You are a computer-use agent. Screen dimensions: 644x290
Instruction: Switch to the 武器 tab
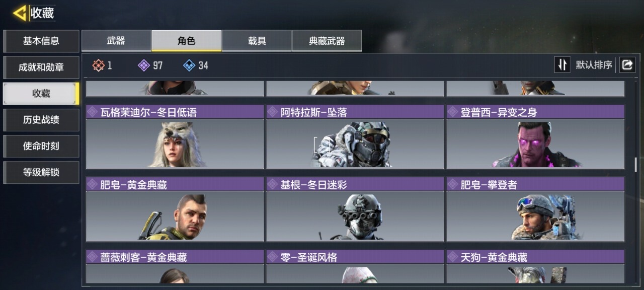tap(116, 41)
